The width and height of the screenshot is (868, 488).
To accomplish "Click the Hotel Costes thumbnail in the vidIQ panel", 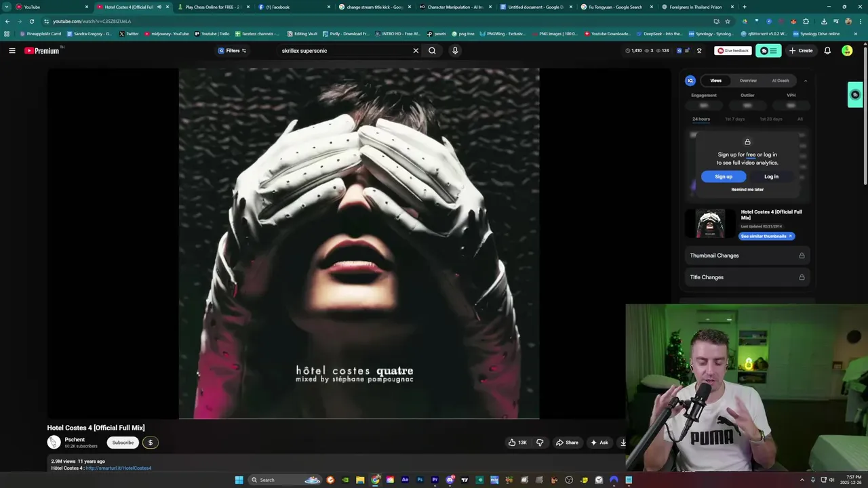I will coord(711,224).
